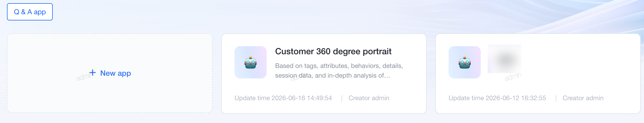Click Creator admin on the 2026-06-12 card
644x123 pixels.
click(x=583, y=98)
